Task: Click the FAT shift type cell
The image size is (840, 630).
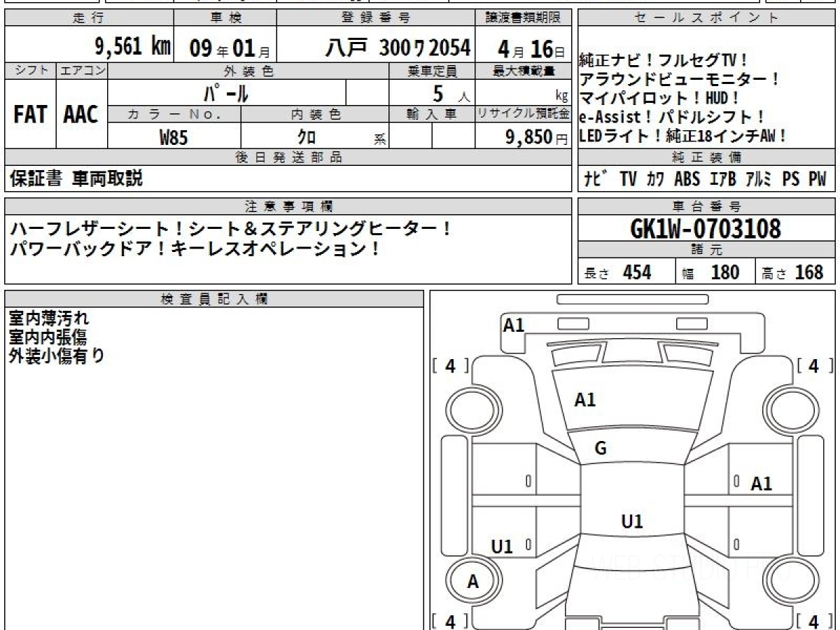Action: pos(30,115)
